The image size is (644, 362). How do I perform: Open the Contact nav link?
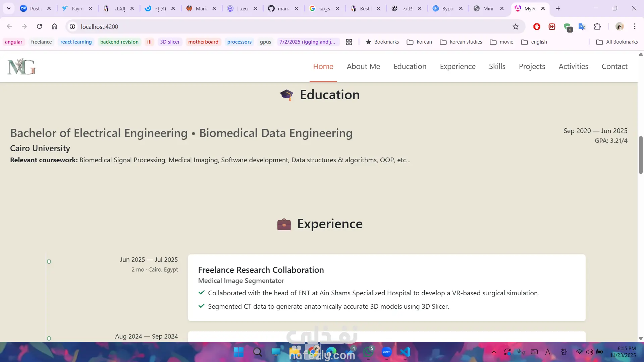click(x=614, y=66)
